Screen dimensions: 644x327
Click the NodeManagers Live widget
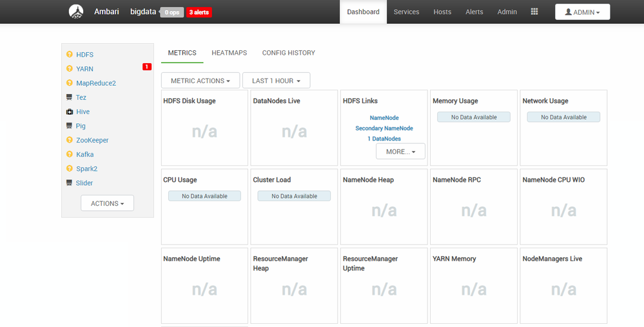[563, 286]
